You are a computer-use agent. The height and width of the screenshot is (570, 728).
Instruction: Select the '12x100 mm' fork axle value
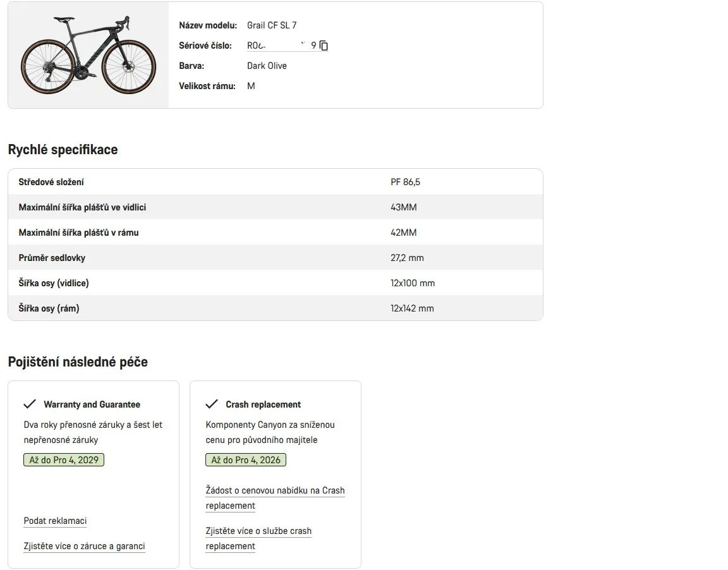click(x=413, y=283)
